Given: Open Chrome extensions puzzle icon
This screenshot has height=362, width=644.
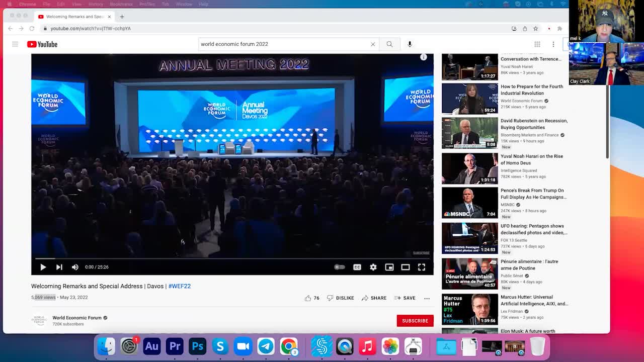Looking at the screenshot, I should coord(559,29).
